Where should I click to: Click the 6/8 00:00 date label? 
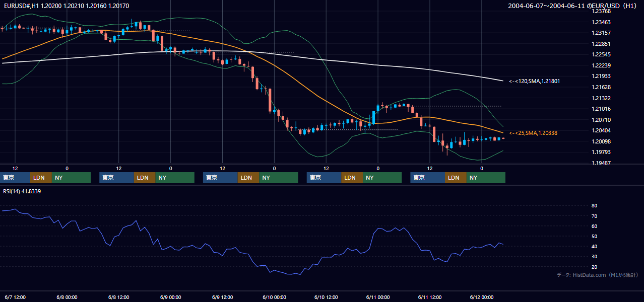point(67,297)
